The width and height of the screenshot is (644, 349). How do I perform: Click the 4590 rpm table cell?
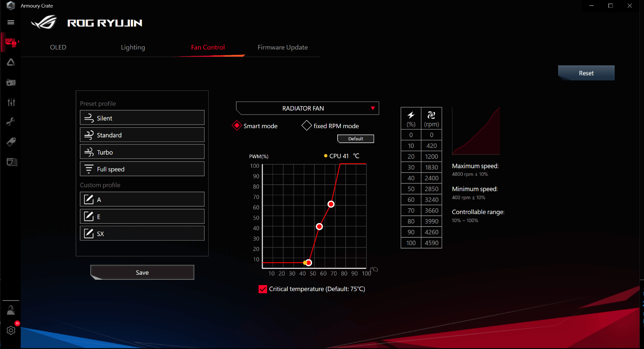click(x=431, y=243)
